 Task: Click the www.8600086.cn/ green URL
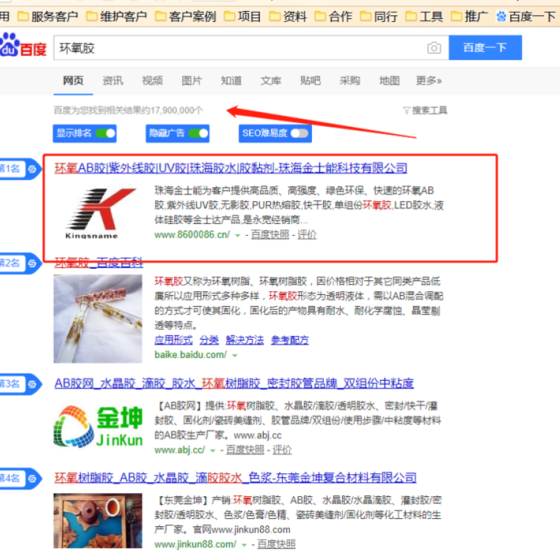click(x=192, y=235)
